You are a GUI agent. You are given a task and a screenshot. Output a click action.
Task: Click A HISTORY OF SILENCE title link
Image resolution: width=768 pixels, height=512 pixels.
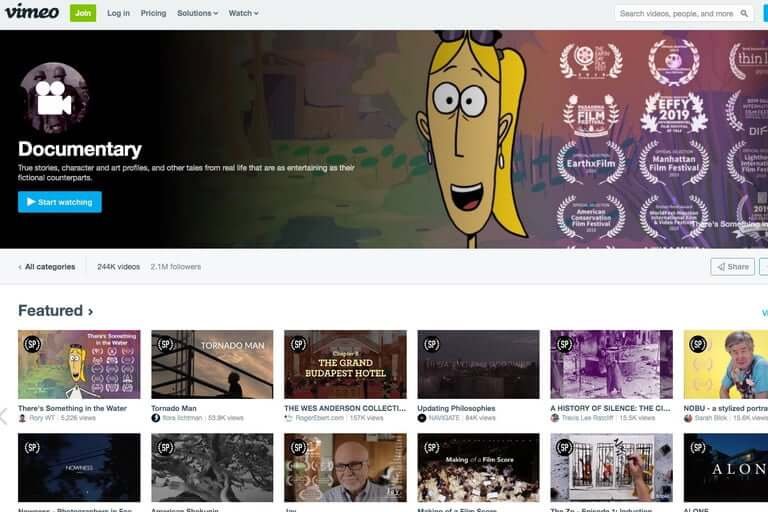point(610,408)
